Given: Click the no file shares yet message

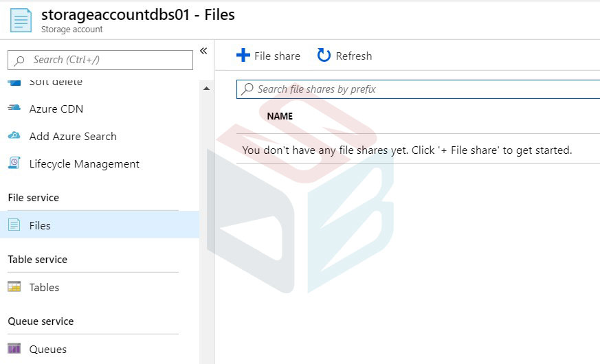Looking at the screenshot, I should tap(407, 150).
